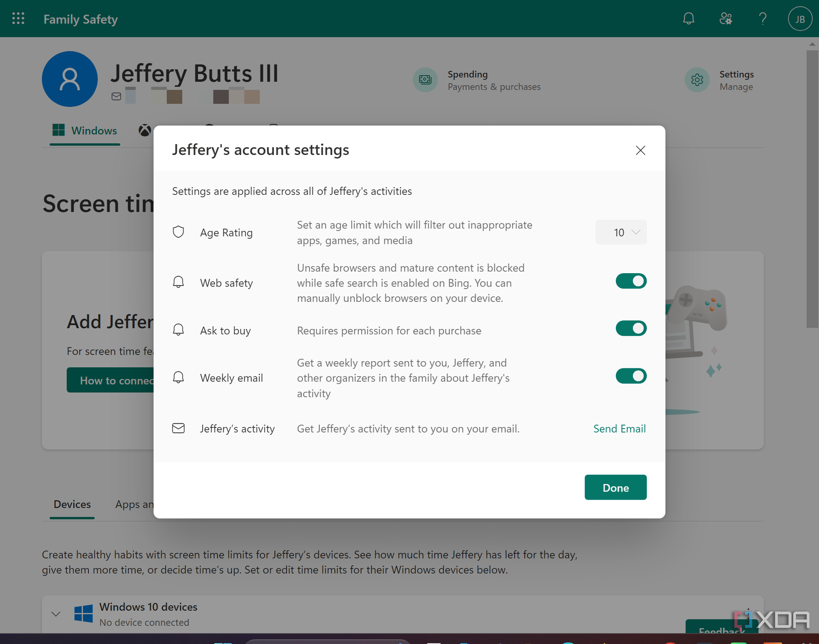This screenshot has width=819, height=644.
Task: Click the Help question mark icon
Action: click(x=762, y=18)
